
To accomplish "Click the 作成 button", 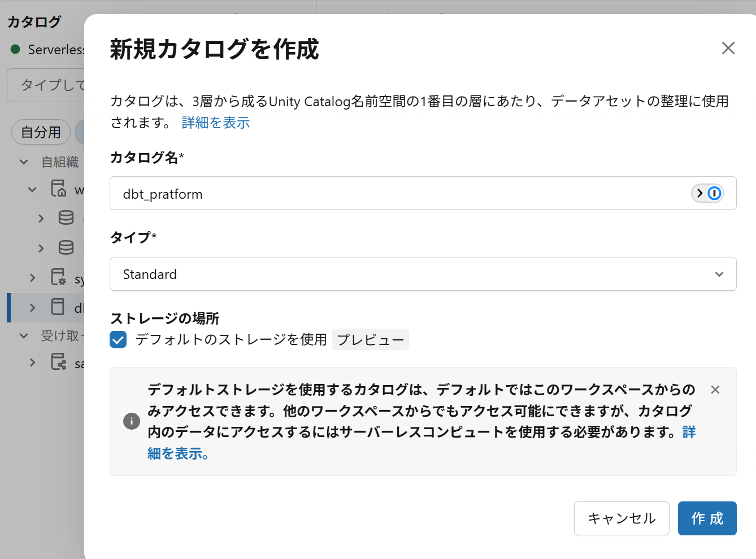I will pos(707,518).
